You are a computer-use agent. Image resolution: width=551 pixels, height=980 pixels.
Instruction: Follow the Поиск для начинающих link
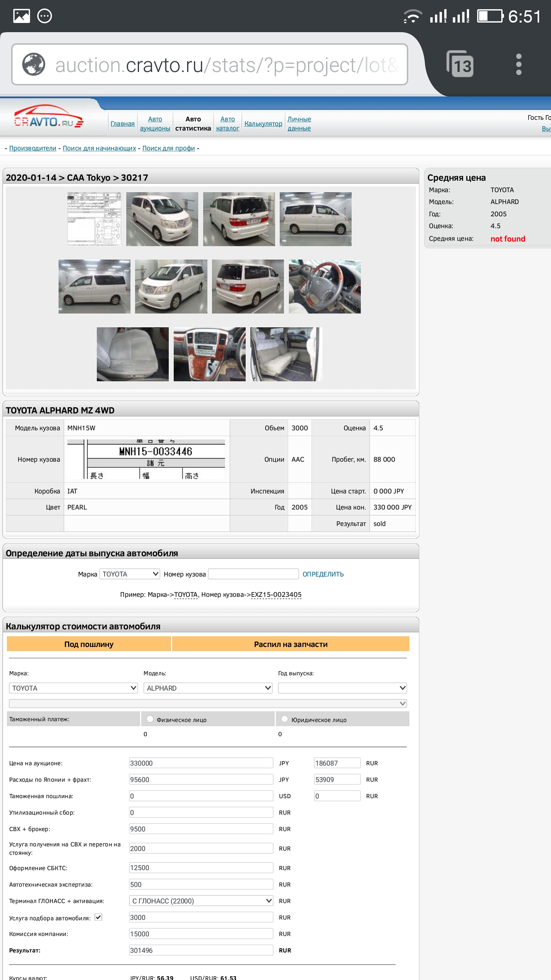point(99,148)
